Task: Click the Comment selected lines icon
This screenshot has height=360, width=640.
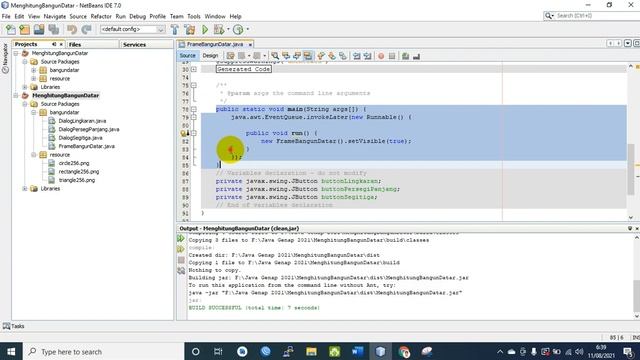Action: [405, 56]
